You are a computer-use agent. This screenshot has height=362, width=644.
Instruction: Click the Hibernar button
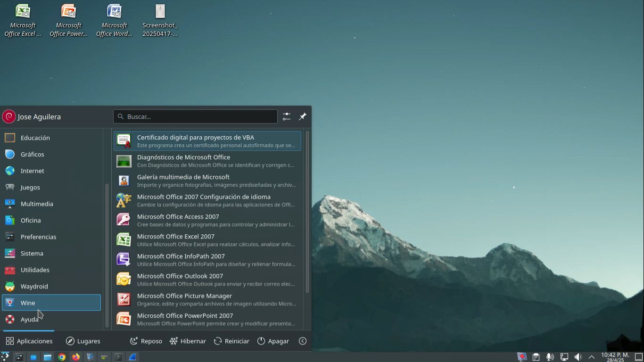point(188,341)
